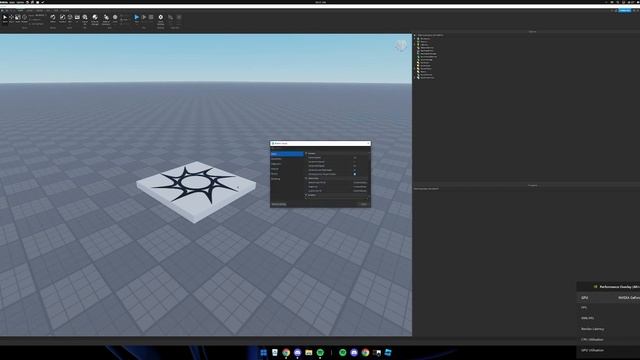Open Game Settings from the toolbar
Image resolution: width=640 pixels, height=360 pixels.
(x=160, y=19)
